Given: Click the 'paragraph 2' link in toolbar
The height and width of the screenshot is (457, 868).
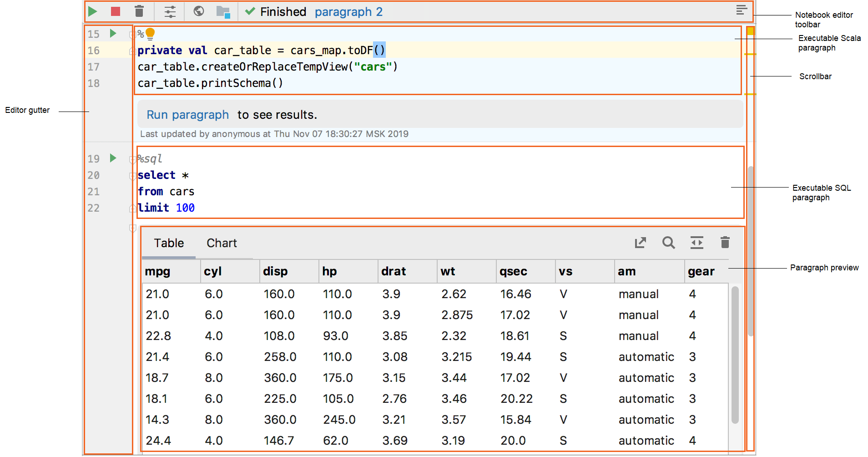Looking at the screenshot, I should point(348,12).
